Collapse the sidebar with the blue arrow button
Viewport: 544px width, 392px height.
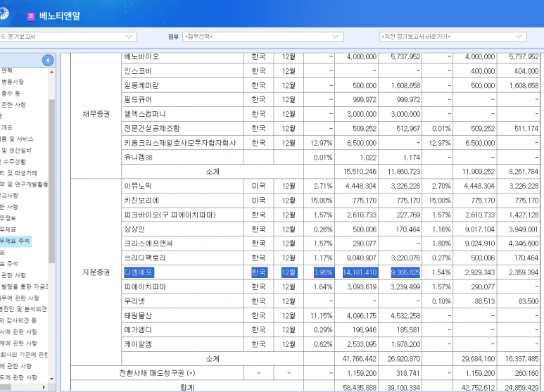[48, 61]
